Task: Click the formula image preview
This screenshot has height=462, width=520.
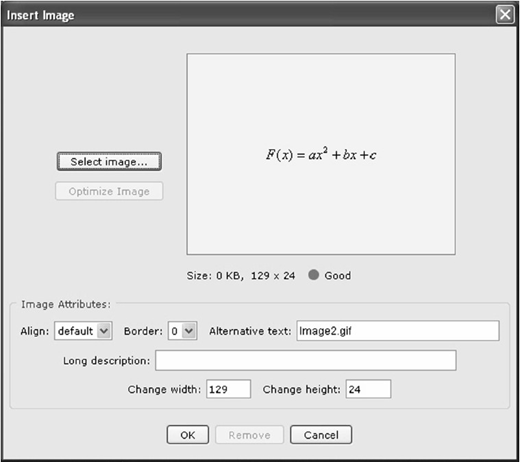Action: point(321,154)
